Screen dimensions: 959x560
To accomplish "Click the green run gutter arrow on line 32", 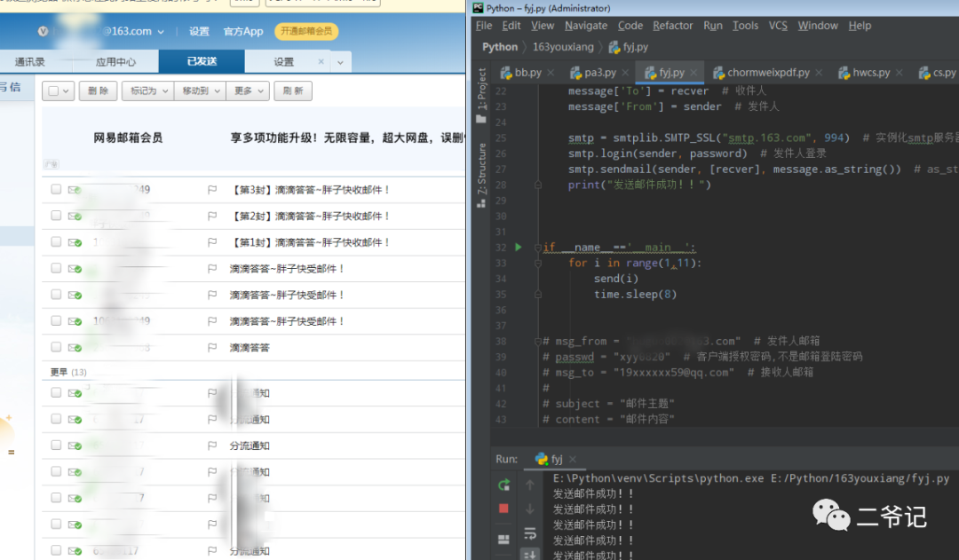I will (518, 248).
